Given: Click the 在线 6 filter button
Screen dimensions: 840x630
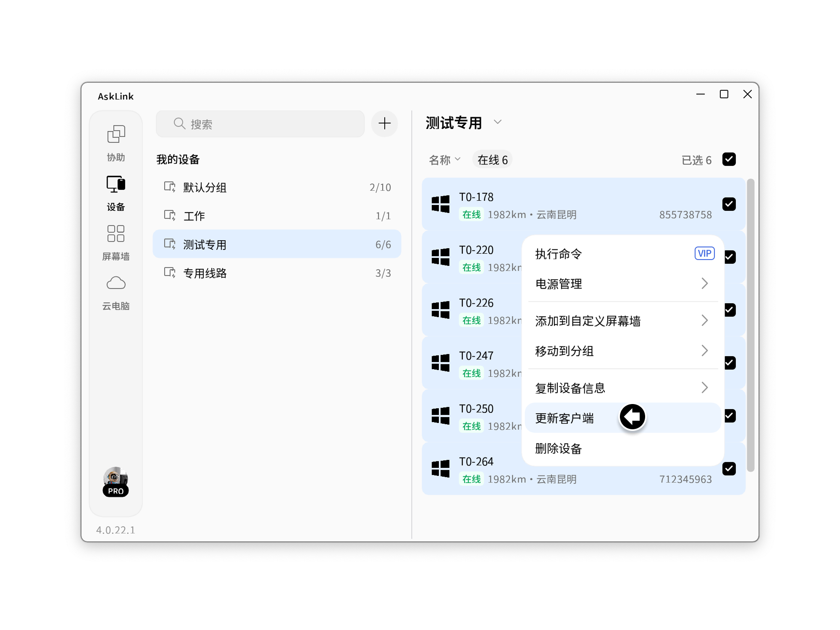Looking at the screenshot, I should pos(492,159).
